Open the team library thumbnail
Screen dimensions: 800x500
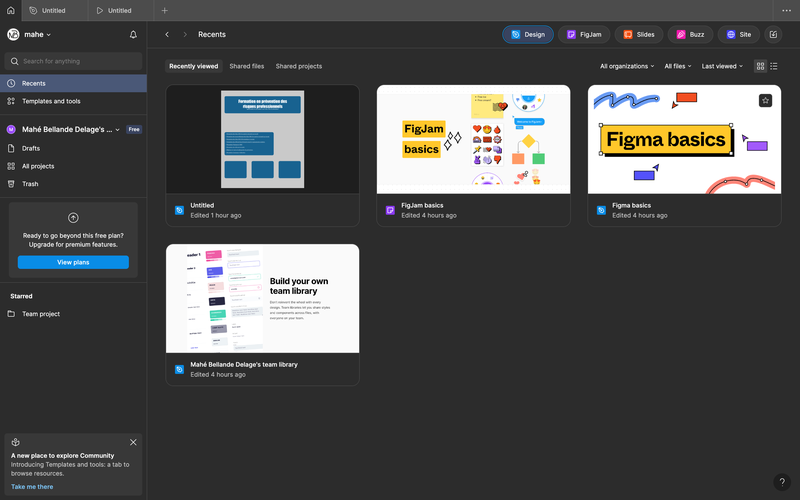click(262, 298)
